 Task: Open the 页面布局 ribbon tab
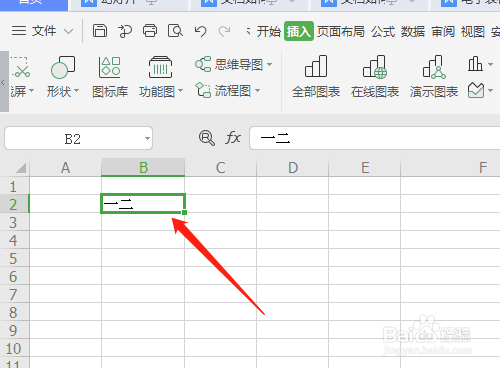pos(341,32)
